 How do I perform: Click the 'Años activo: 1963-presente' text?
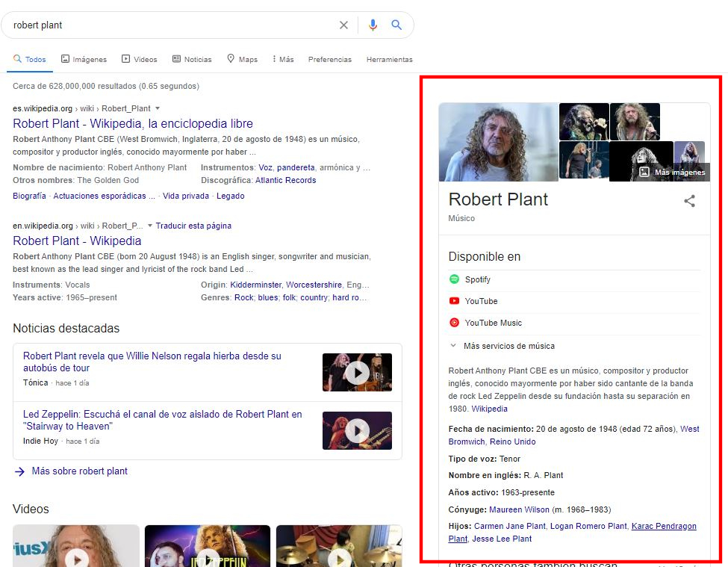pos(502,493)
